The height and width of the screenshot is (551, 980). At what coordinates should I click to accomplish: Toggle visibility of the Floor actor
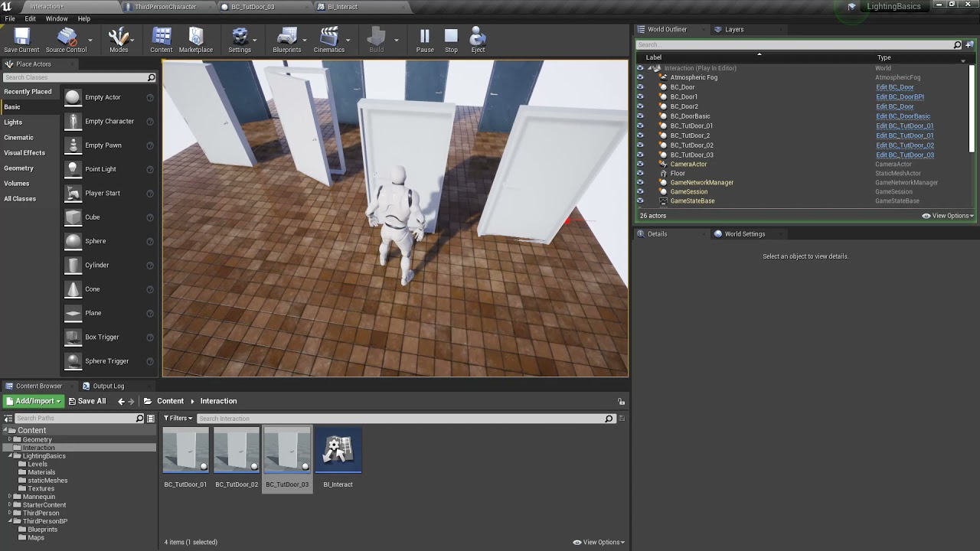pyautogui.click(x=640, y=173)
